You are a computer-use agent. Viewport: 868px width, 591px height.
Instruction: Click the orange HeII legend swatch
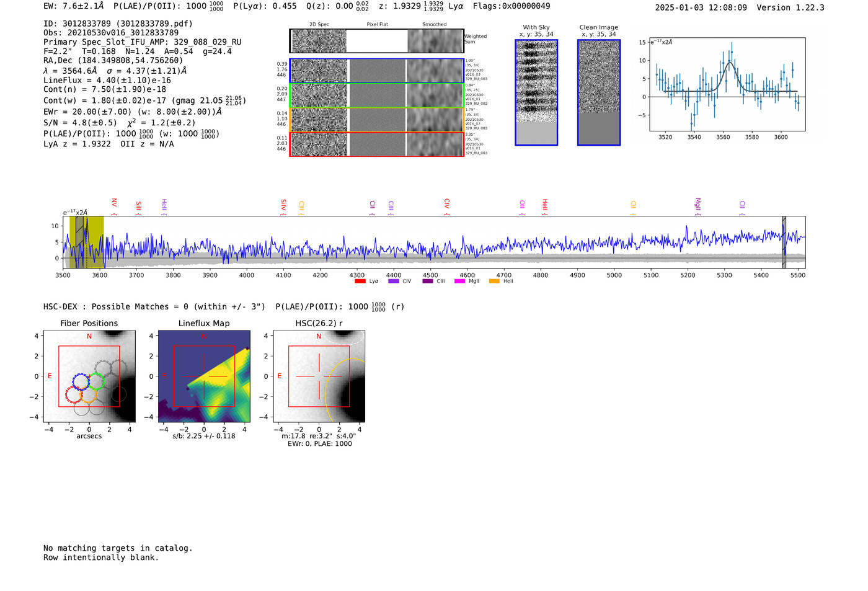(x=494, y=281)
